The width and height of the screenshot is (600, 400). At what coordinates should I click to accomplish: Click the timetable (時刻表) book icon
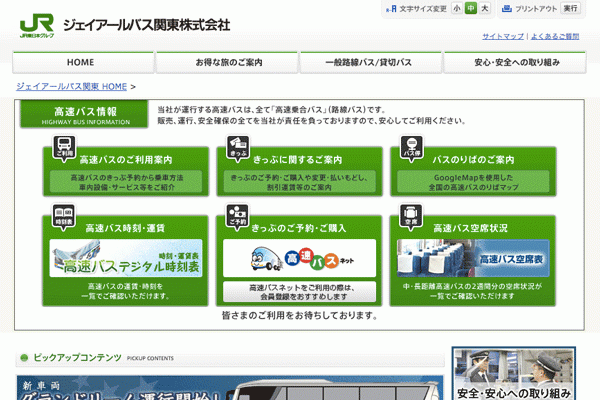[64, 217]
